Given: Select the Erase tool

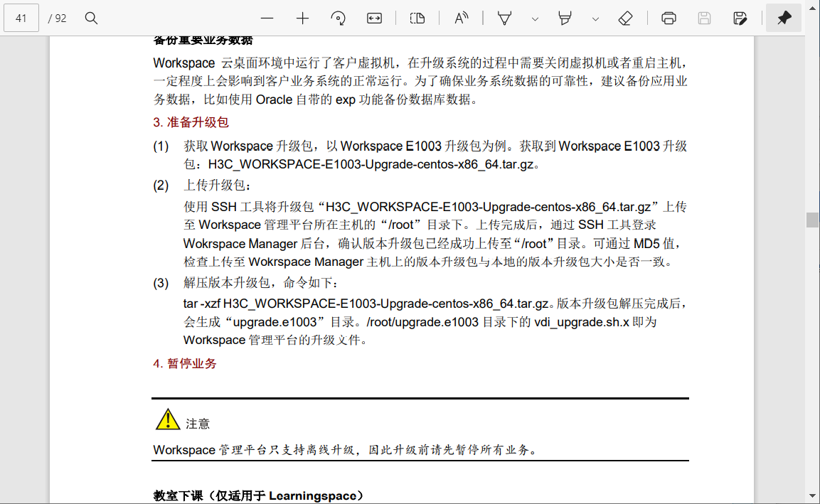Looking at the screenshot, I should point(625,18).
